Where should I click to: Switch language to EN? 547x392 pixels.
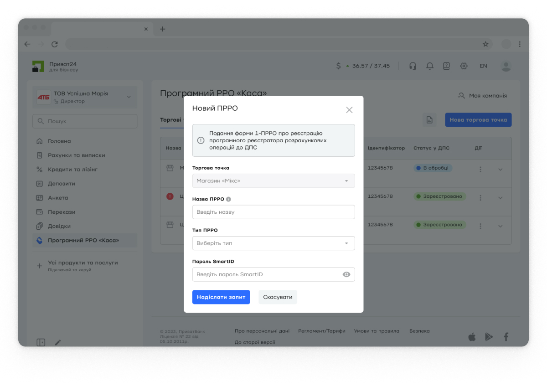[483, 66]
